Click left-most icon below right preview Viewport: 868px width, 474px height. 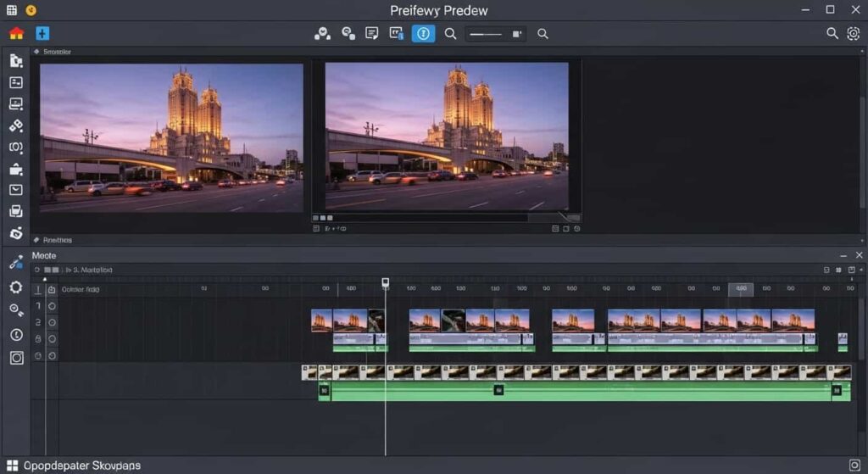tap(316, 228)
